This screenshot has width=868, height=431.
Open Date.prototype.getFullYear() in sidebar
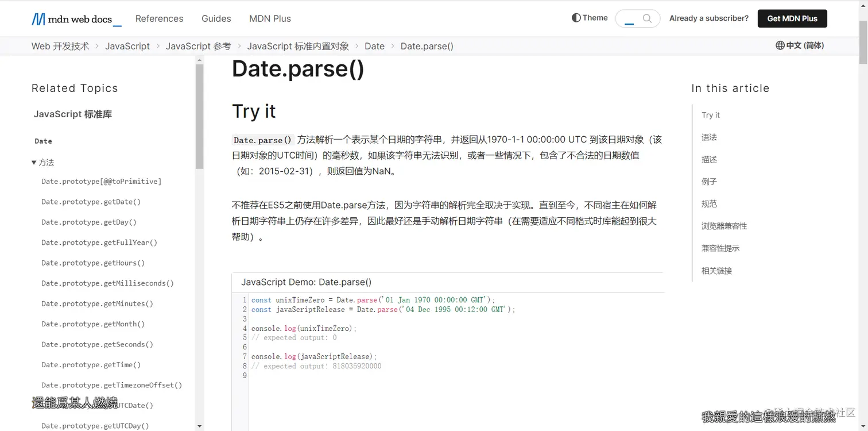pos(99,242)
